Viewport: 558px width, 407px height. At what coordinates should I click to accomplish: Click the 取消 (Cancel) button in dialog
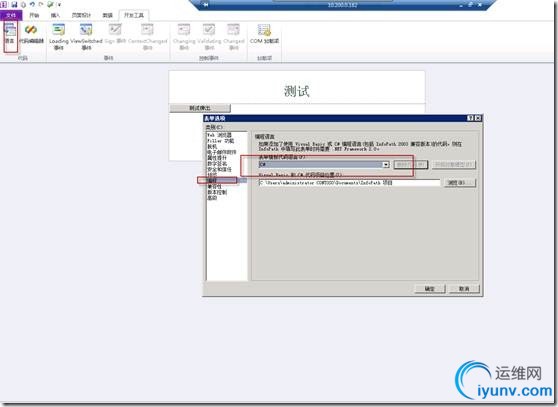click(464, 289)
